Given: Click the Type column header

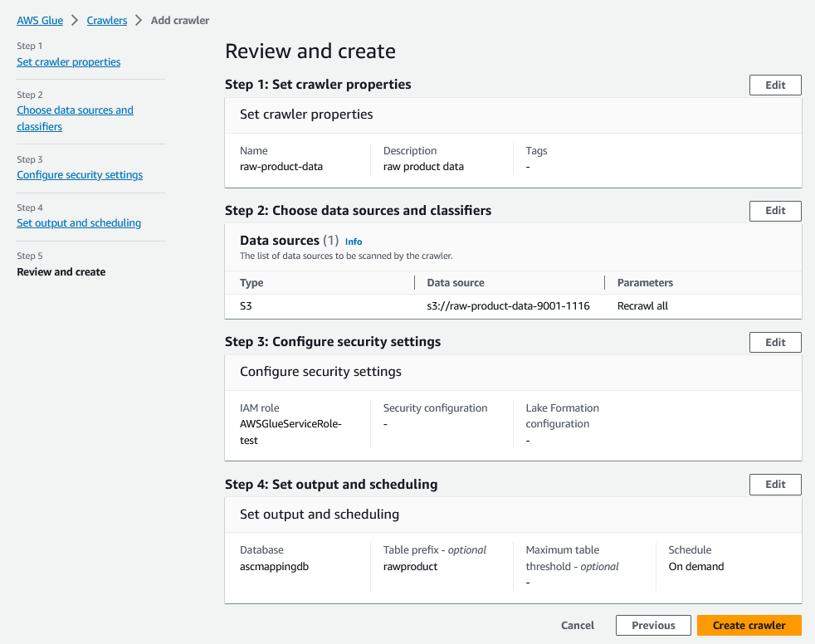Looking at the screenshot, I should click(x=251, y=283).
